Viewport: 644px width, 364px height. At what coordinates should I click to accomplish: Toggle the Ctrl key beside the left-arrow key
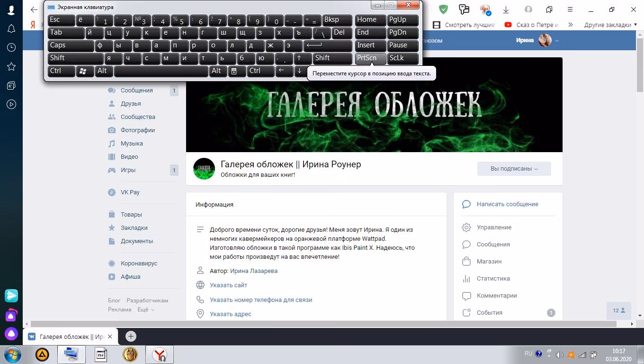coord(261,71)
